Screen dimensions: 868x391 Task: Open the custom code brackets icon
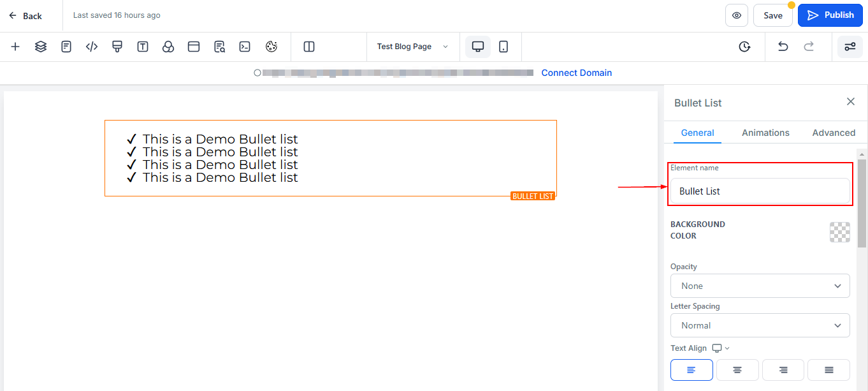coord(92,47)
